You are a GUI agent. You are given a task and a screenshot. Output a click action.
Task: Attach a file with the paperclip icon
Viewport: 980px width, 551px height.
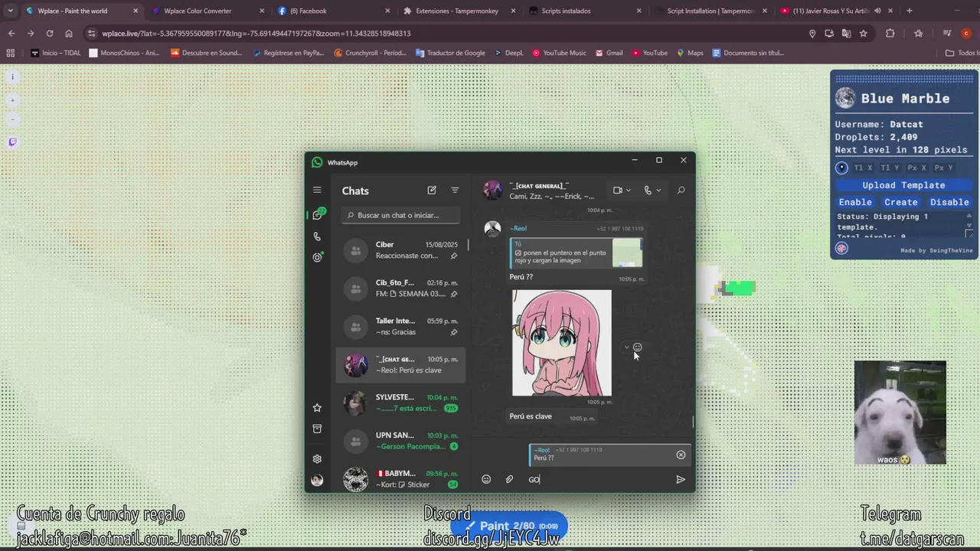click(x=509, y=479)
